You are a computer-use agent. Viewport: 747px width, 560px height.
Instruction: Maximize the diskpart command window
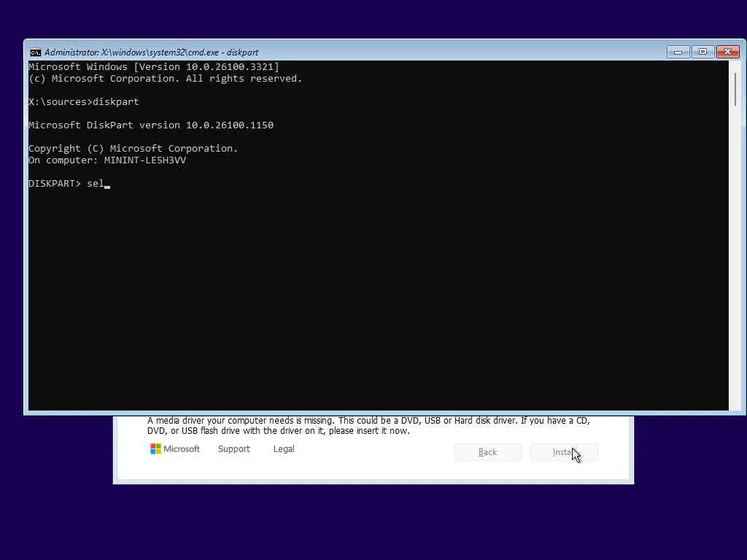pyautogui.click(x=703, y=52)
